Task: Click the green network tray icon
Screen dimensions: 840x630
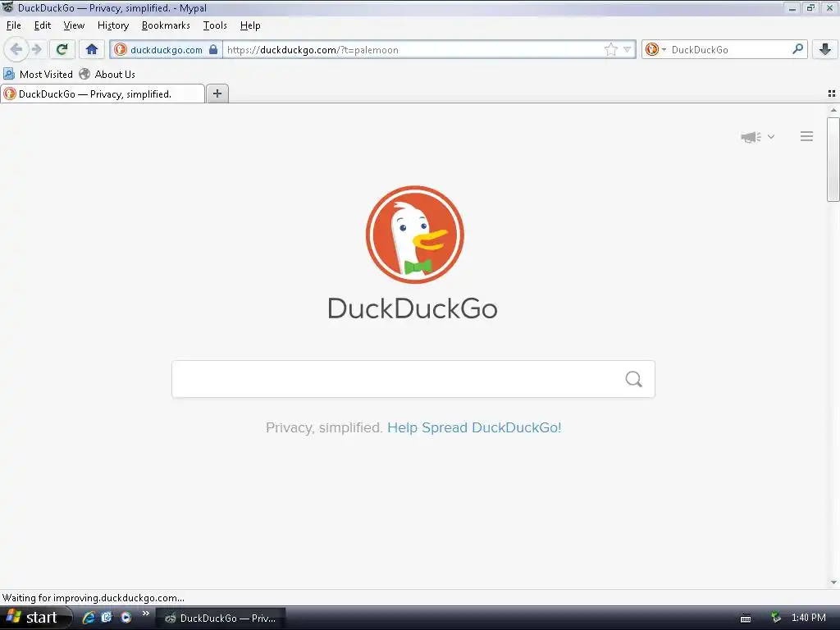Action: point(776,618)
